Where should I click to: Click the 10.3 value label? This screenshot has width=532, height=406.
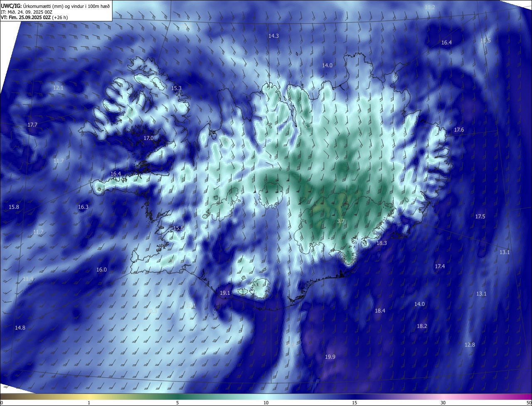point(152,311)
